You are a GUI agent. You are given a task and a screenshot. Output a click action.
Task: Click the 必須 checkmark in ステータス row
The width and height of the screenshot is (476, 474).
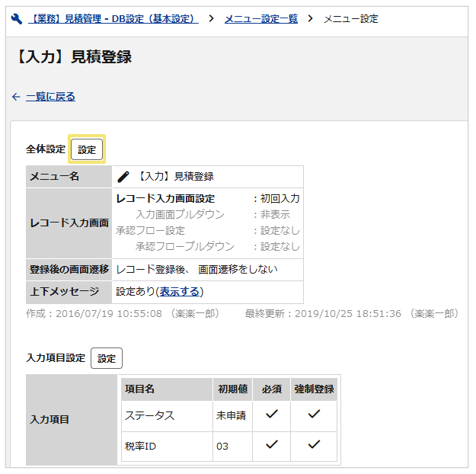click(272, 414)
